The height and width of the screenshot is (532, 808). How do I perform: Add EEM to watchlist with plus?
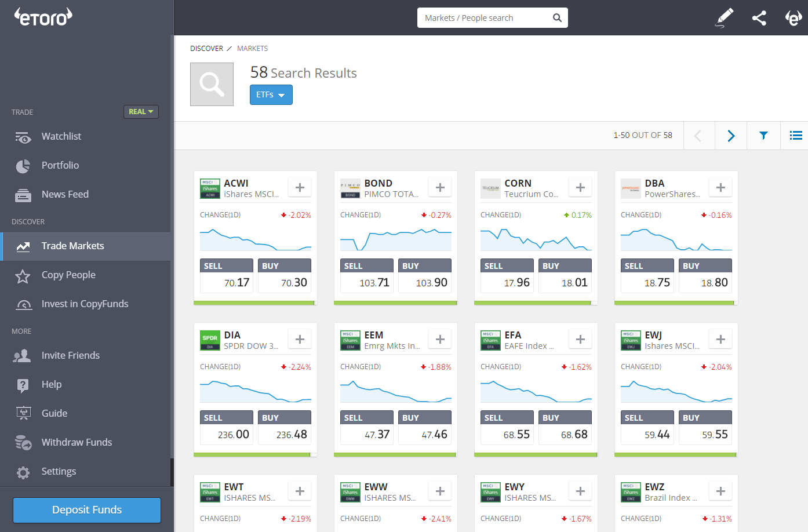click(441, 339)
